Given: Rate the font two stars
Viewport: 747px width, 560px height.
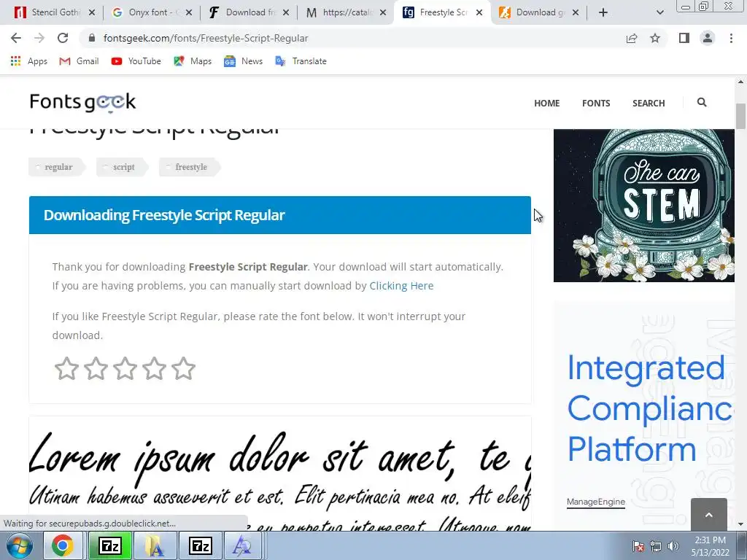Looking at the screenshot, I should (96, 368).
